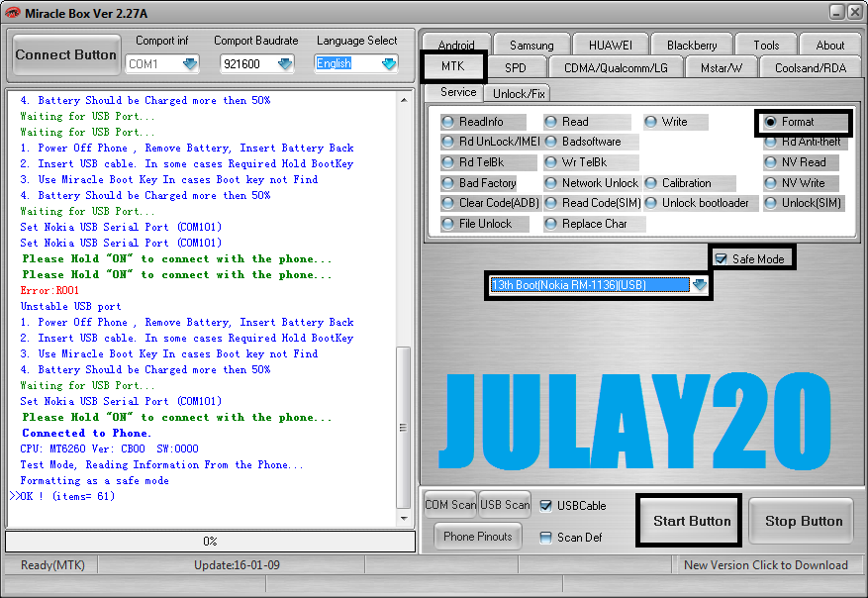The image size is (868, 598).
Task: Click the Connected to Phone. log line
Action: (x=86, y=433)
